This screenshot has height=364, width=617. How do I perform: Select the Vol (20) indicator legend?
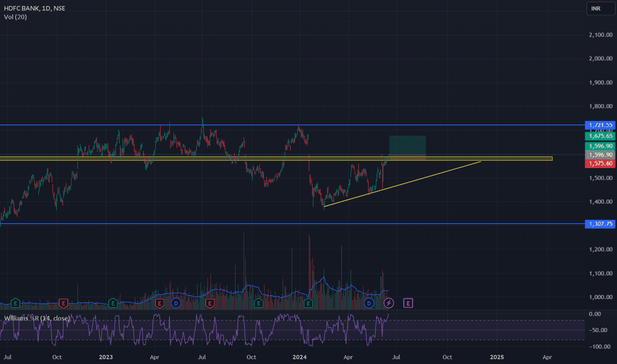coord(15,17)
